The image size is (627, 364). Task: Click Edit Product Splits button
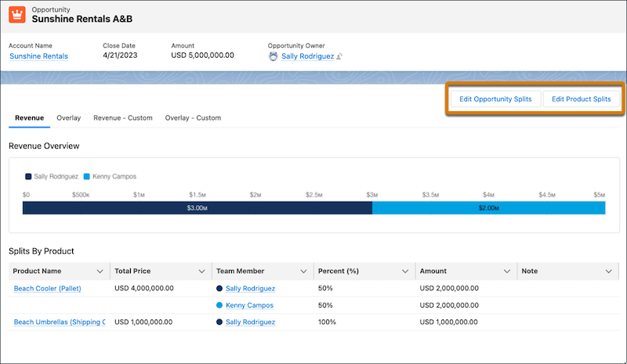click(x=581, y=99)
